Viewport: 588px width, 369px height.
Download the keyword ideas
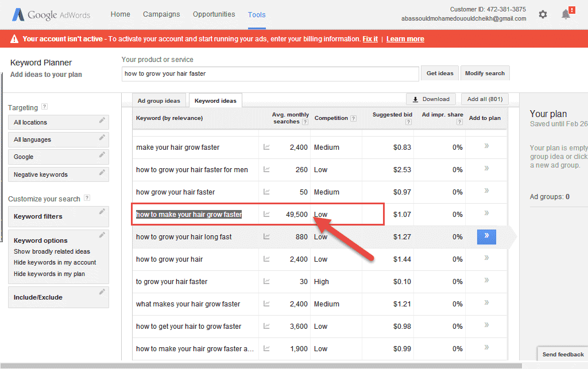coord(431,99)
